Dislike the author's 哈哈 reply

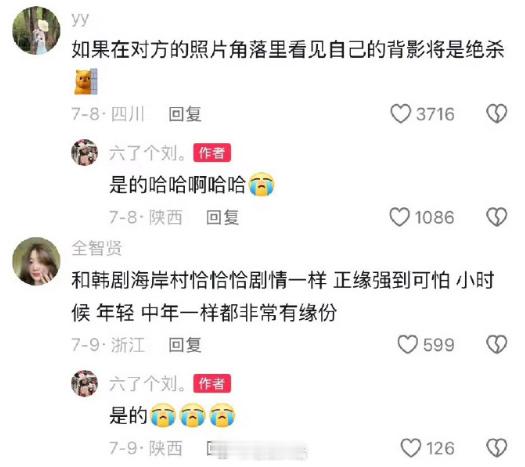(x=496, y=217)
